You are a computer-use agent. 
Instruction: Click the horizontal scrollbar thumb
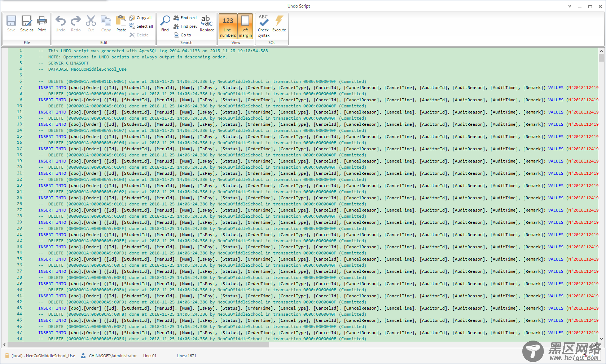[138, 345]
